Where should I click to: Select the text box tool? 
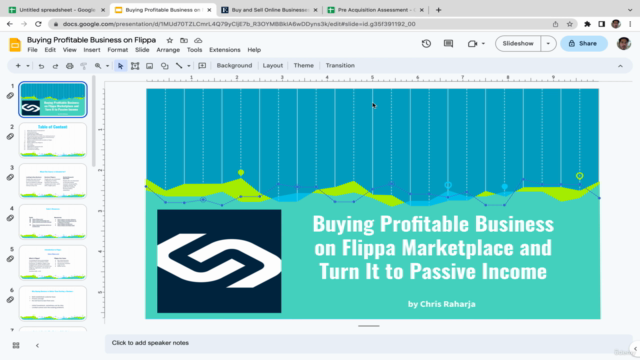(x=135, y=66)
